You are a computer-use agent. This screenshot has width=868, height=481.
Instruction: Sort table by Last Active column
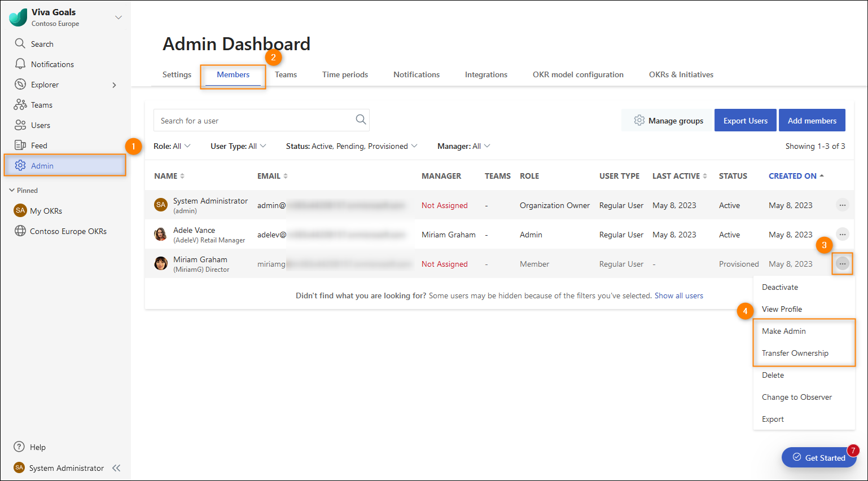point(680,176)
